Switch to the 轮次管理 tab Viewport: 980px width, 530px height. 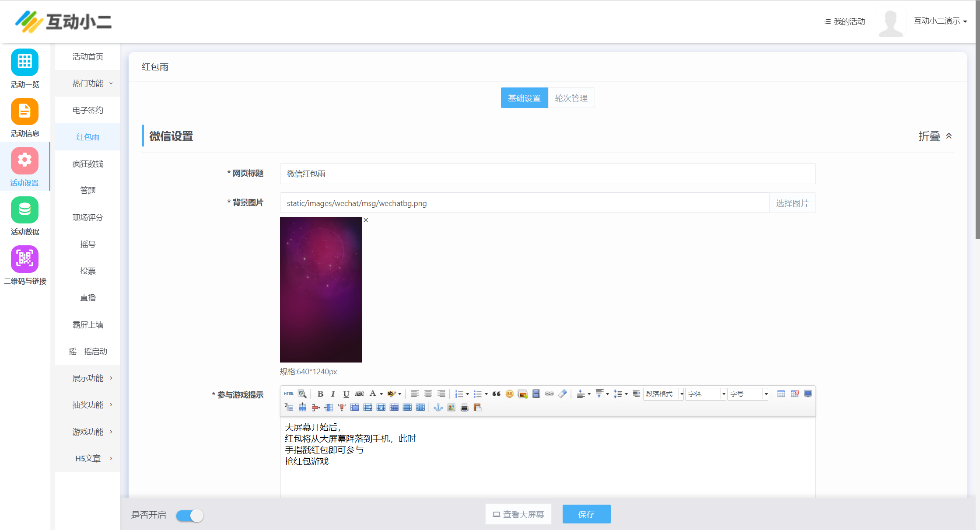tap(571, 98)
